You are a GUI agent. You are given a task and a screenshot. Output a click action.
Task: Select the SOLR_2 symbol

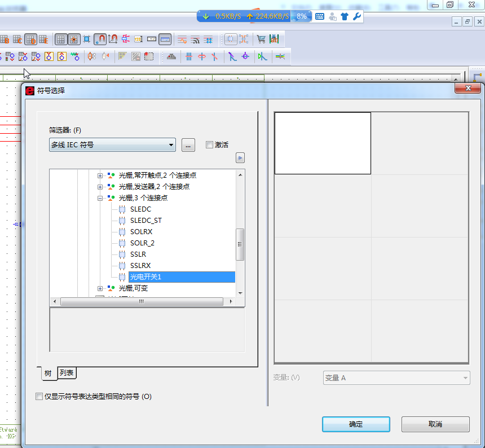(142, 243)
